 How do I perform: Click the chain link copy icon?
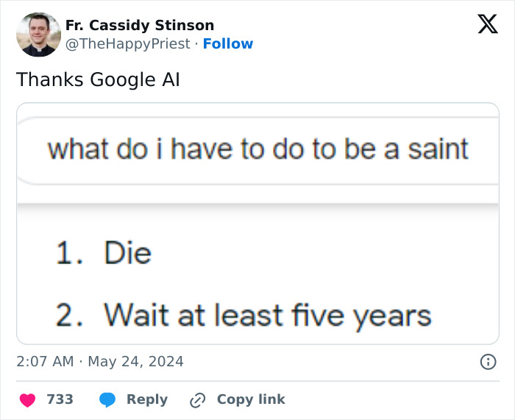tap(197, 400)
